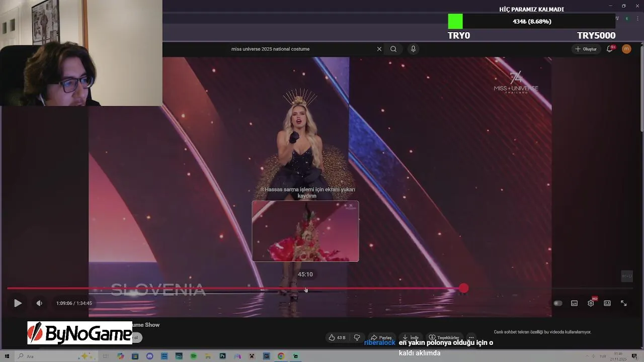Screen dimensions: 644x362
Task: Click the page vertical scrollbar
Action: click(x=641, y=88)
